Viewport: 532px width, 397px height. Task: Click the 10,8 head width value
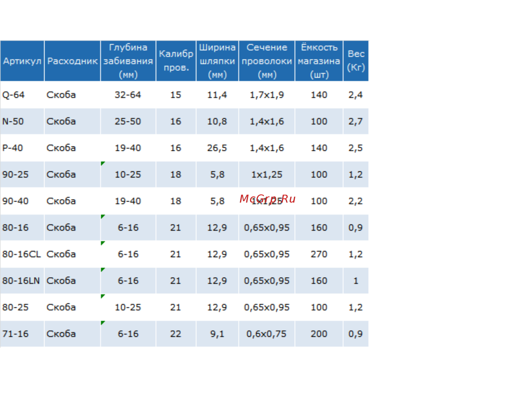[x=217, y=121]
